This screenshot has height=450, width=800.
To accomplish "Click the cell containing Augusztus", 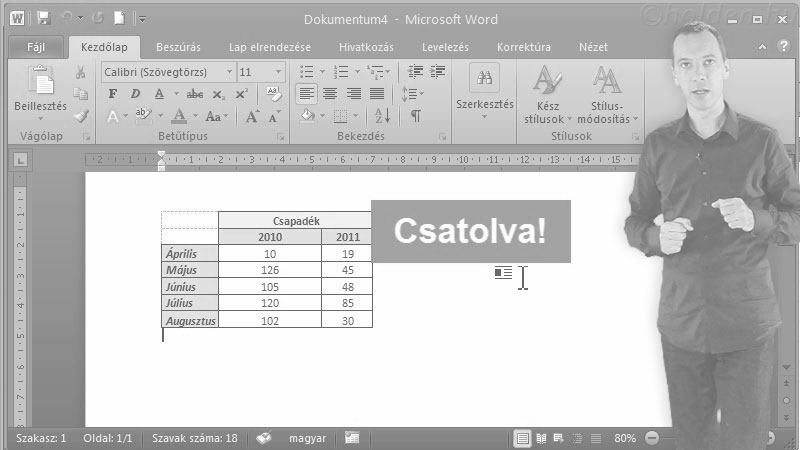I will pyautogui.click(x=190, y=319).
